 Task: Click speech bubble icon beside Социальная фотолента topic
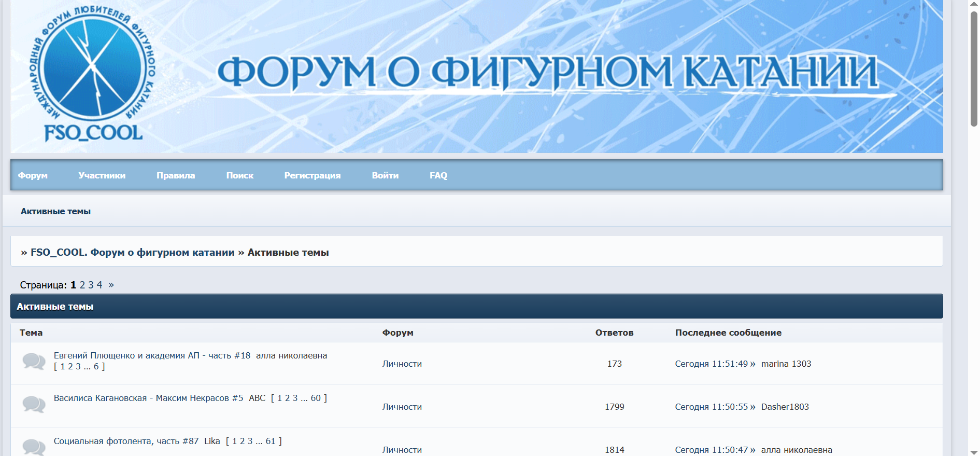[x=34, y=447]
